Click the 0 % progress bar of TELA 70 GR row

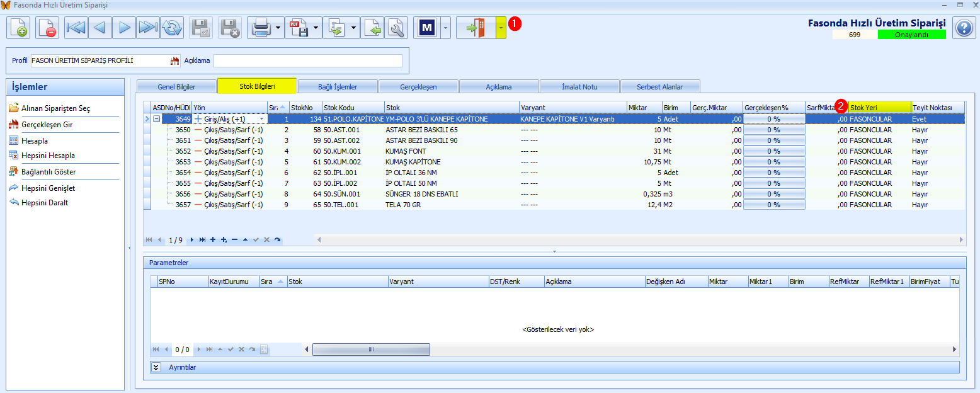[773, 205]
